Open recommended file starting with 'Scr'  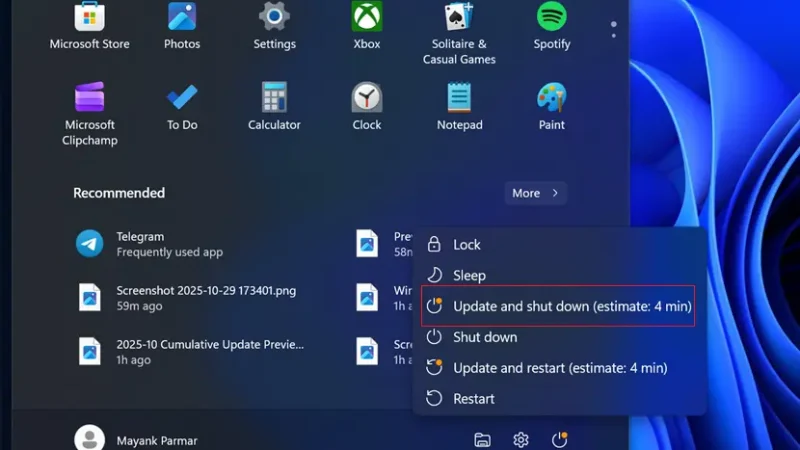383,352
